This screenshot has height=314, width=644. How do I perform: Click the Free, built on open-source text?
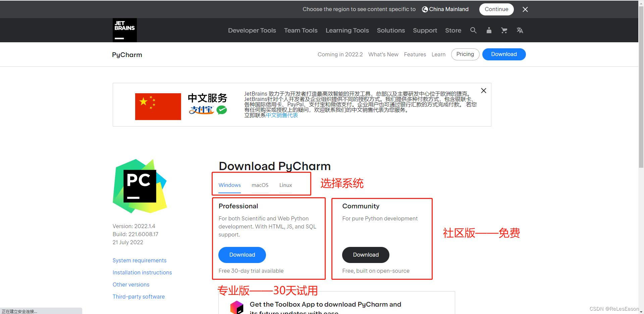coord(376,271)
